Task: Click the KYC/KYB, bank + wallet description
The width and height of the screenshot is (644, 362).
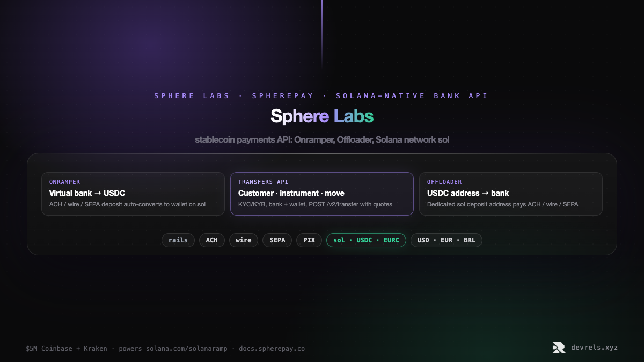Action: [315, 204]
